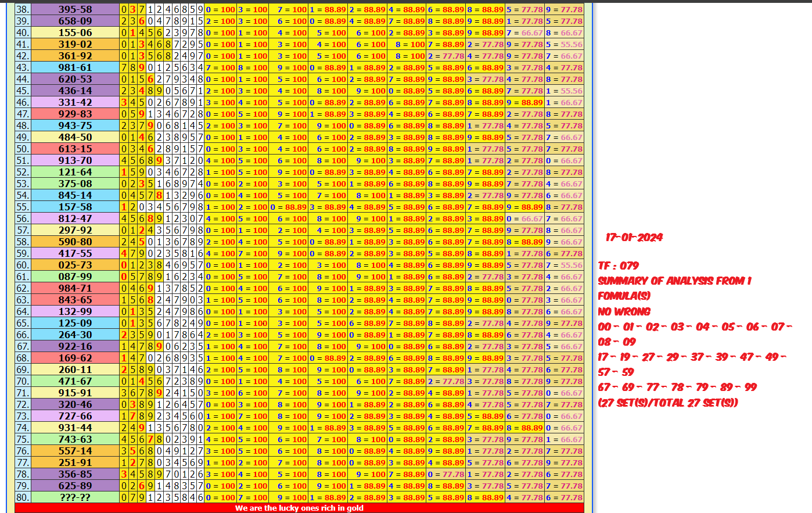Click the result 845-14
Viewport: 812px width, 513px height.
click(75, 195)
